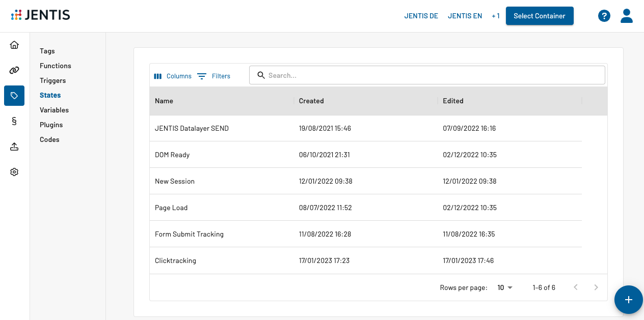Add a new state with plus button
The width and height of the screenshot is (644, 320).
tap(629, 300)
